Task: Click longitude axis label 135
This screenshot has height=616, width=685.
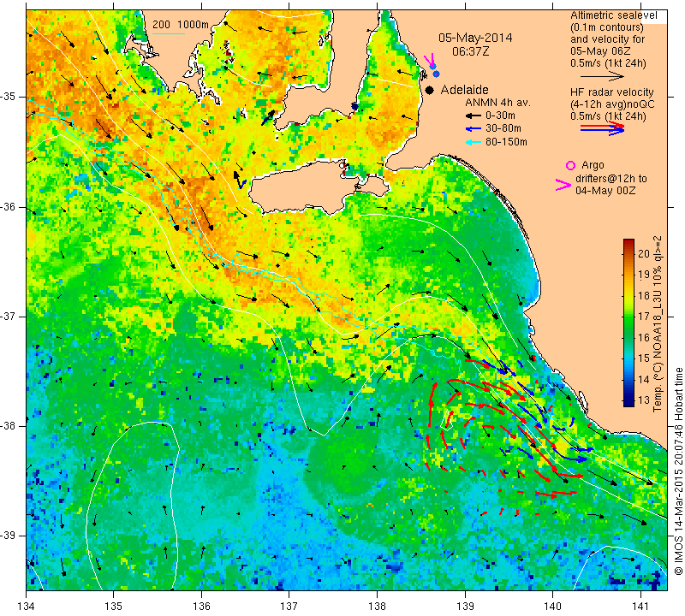Action: 114,606
